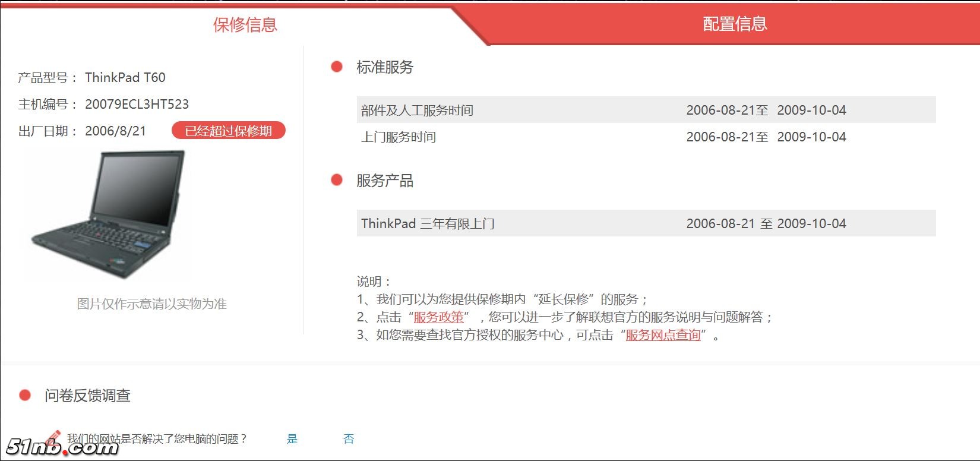
Task: Open the 服务政策 link
Action: tap(438, 317)
